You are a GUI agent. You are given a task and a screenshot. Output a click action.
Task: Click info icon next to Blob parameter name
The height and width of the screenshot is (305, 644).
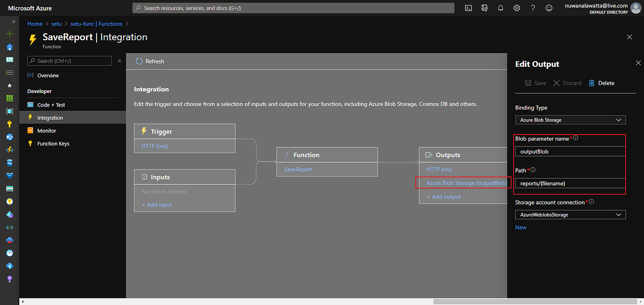576,138
